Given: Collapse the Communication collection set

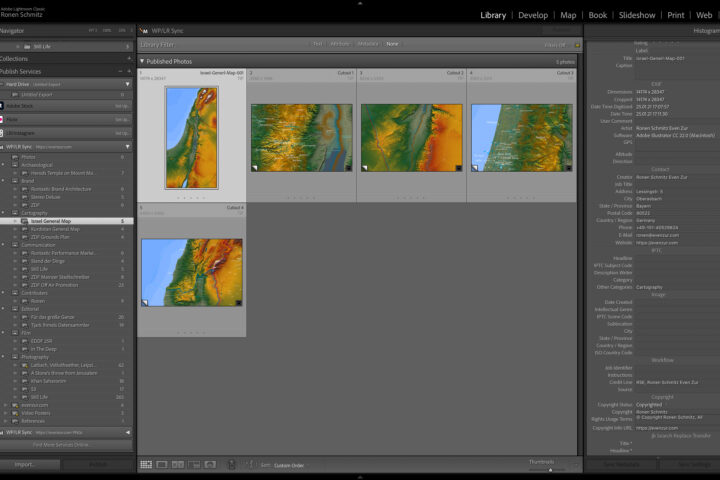Looking at the screenshot, I should tap(4, 245).
